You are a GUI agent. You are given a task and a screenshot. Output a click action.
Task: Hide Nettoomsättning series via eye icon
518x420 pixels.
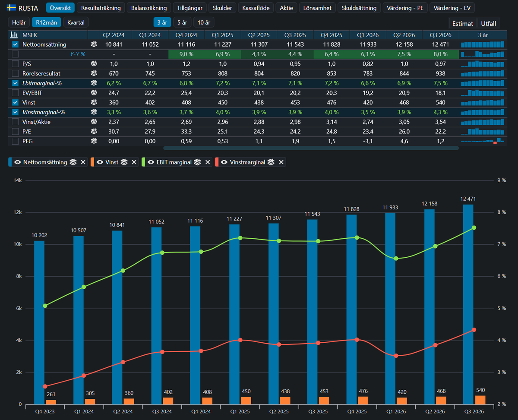(x=18, y=162)
